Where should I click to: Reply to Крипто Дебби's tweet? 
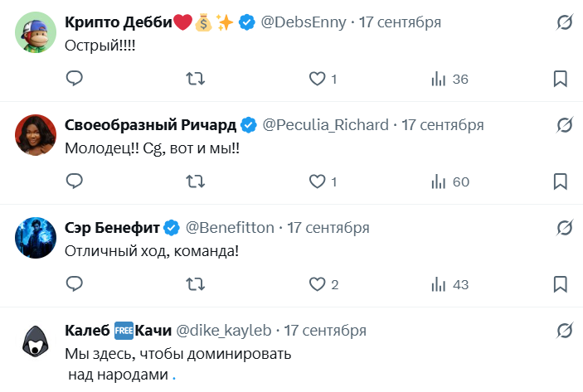point(75,79)
